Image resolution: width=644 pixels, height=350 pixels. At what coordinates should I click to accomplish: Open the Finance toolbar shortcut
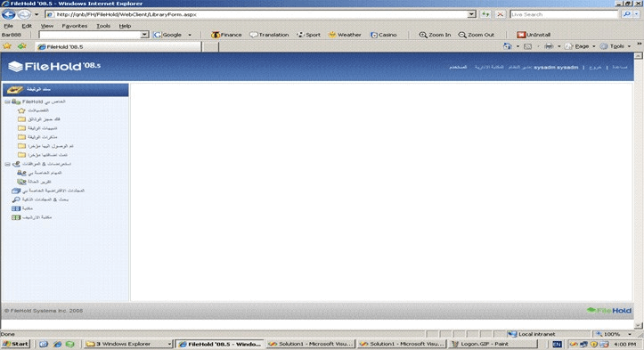[x=226, y=35]
